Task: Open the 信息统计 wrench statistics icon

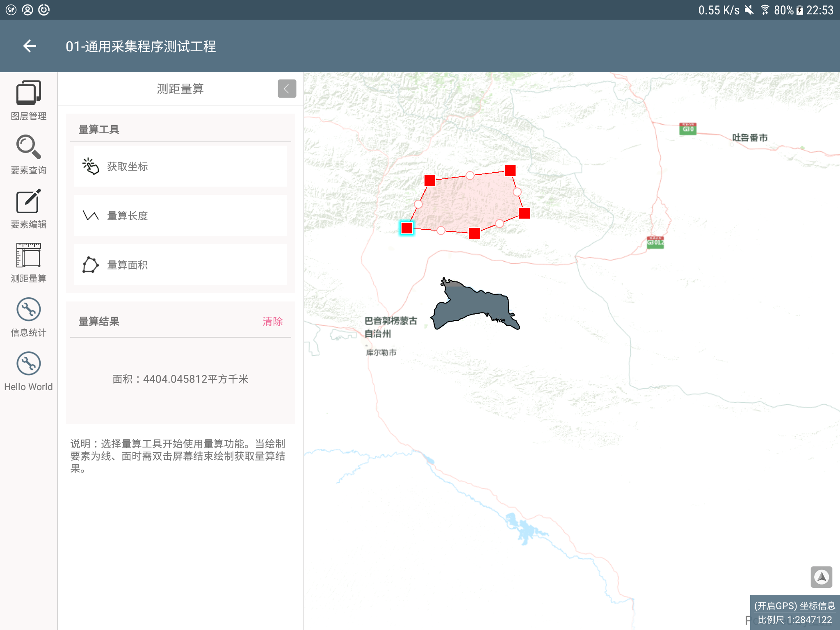Action: click(x=28, y=310)
